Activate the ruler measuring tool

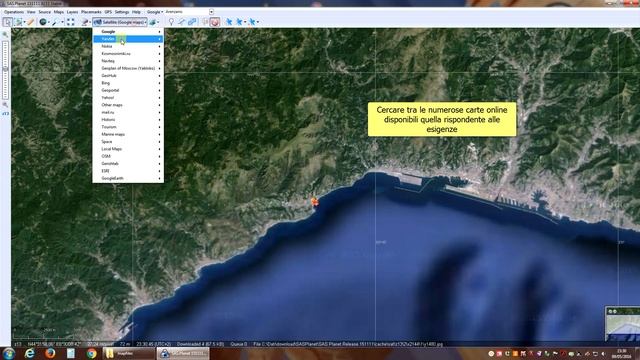coord(31,22)
